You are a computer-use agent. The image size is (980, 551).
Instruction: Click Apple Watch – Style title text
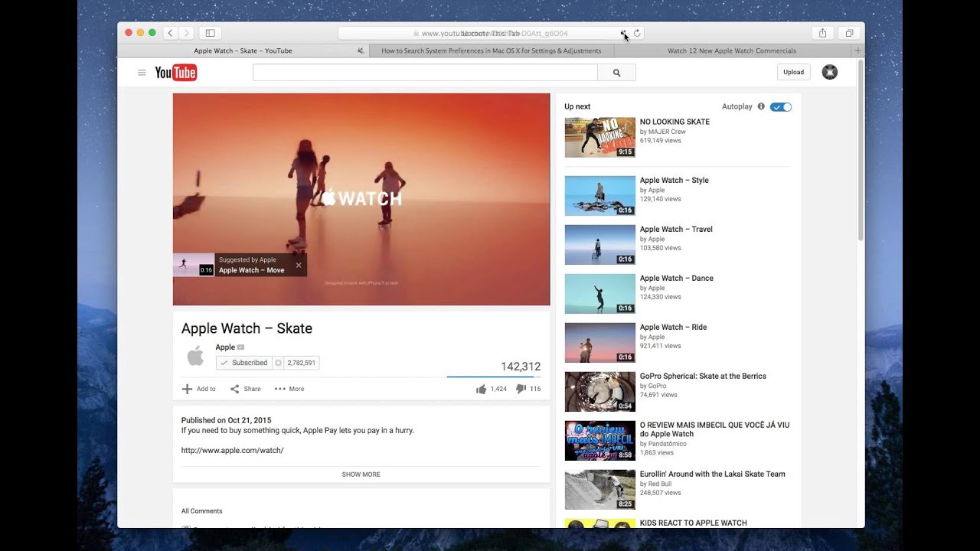pyautogui.click(x=674, y=181)
